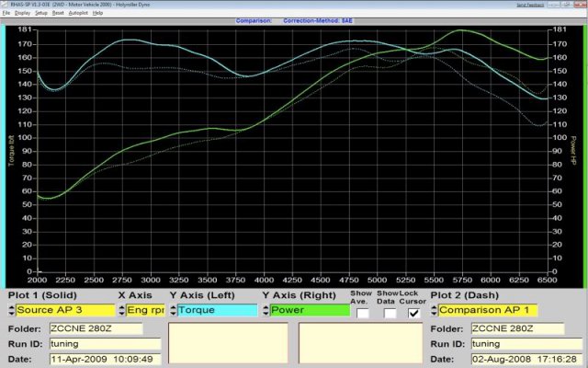
Task: Open the Display menu
Action: coord(22,13)
